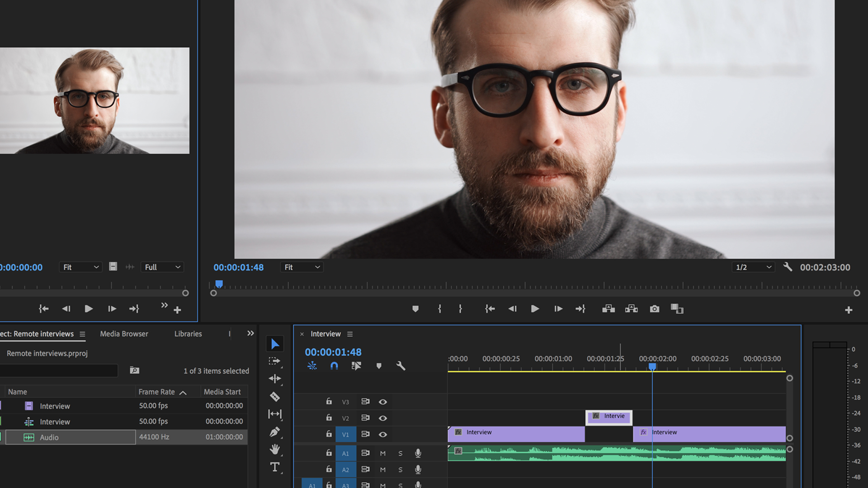This screenshot has width=868, height=488.
Task: Add a marker in the program monitor
Action: coord(415,309)
